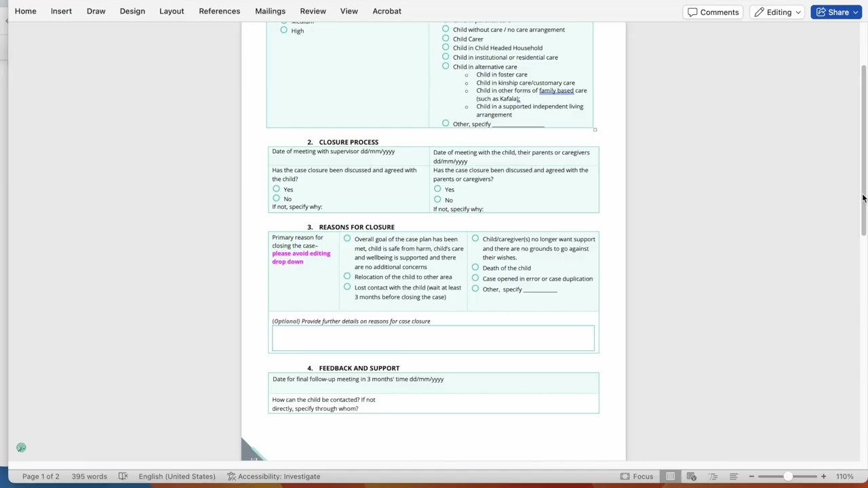The width and height of the screenshot is (868, 488).
Task: Choose No for agreed with the child
Action: pos(276,198)
